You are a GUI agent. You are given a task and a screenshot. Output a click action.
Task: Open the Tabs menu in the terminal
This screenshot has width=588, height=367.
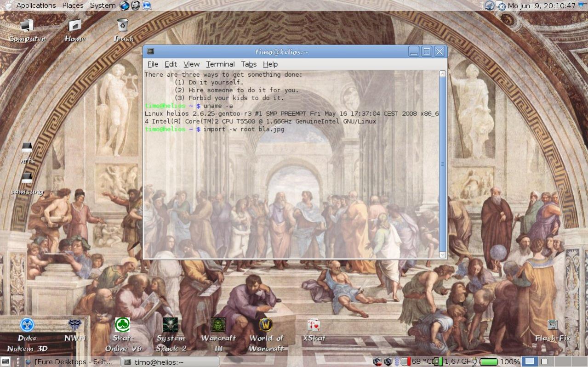[x=249, y=64]
